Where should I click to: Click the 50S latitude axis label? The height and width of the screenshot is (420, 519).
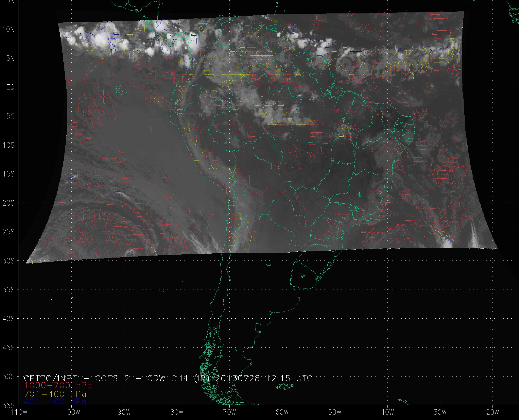coord(9,377)
